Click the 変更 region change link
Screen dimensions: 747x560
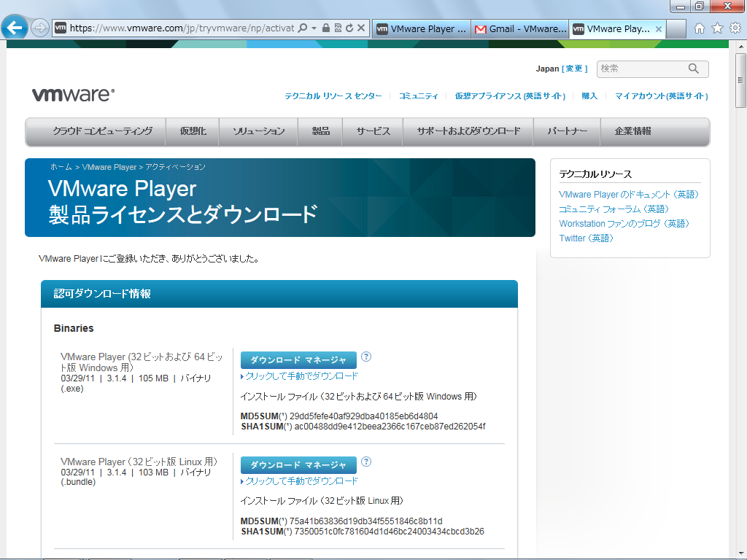[x=574, y=69]
